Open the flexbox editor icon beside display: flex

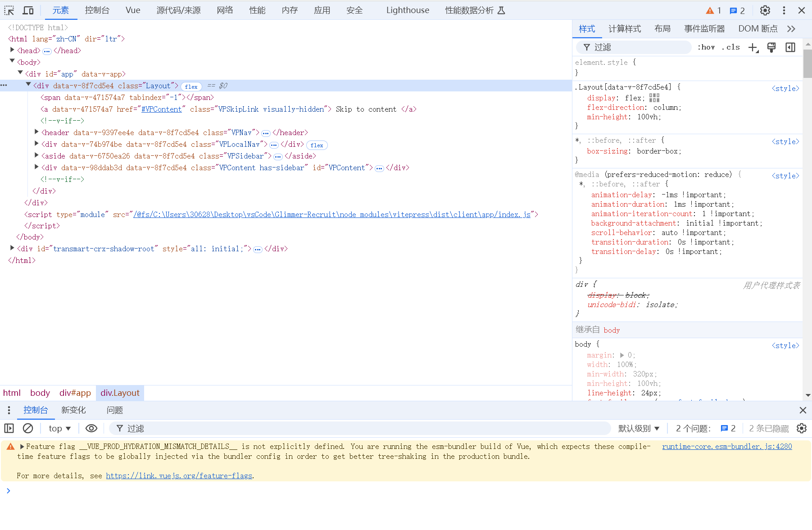pyautogui.click(x=654, y=98)
